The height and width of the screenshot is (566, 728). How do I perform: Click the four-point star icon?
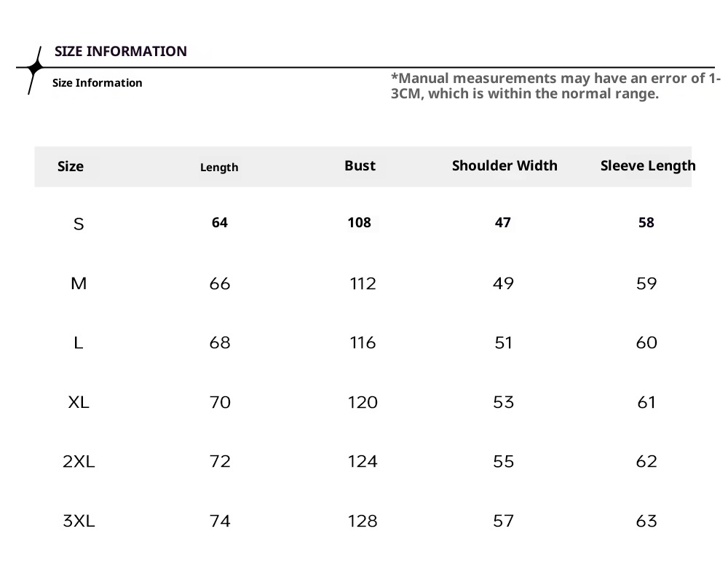point(33,68)
